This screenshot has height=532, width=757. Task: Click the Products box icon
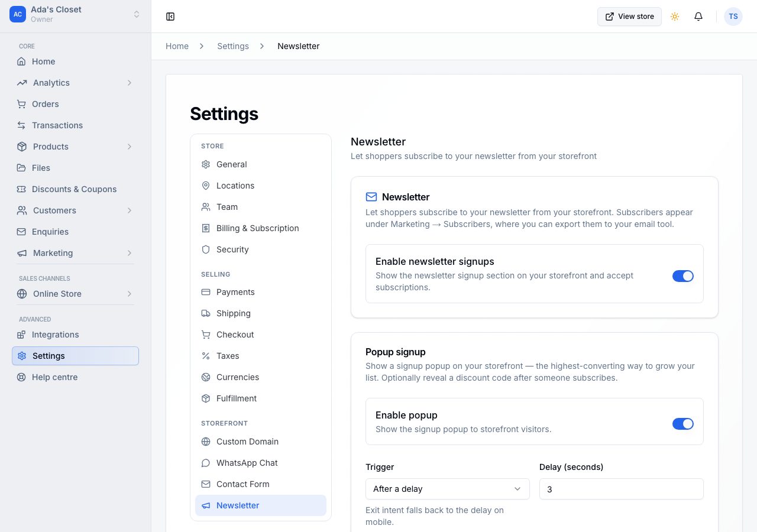click(x=22, y=147)
